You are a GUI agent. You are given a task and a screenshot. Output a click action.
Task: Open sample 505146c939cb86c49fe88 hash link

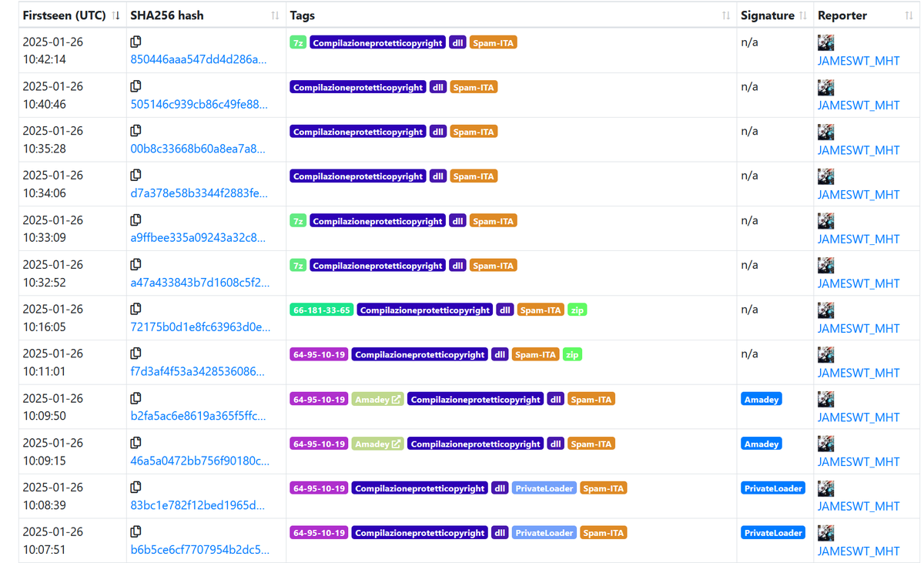coord(199,105)
